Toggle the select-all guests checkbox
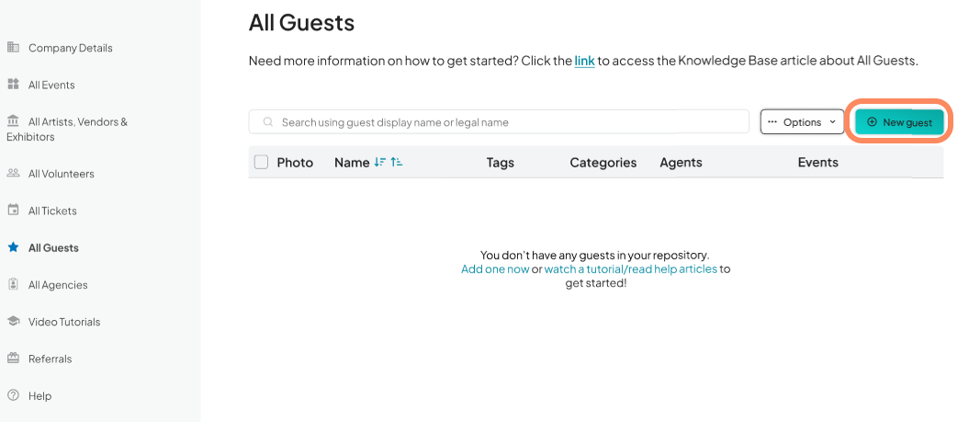 pos(261,163)
